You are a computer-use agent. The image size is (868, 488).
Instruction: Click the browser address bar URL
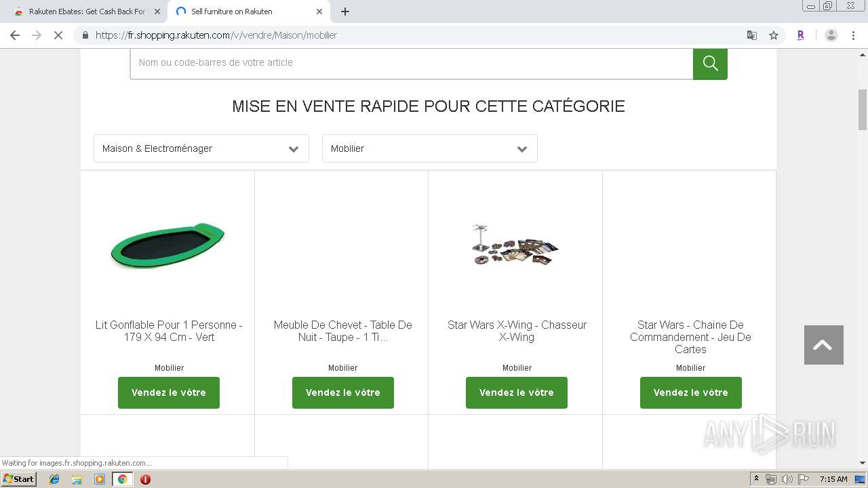click(x=216, y=35)
